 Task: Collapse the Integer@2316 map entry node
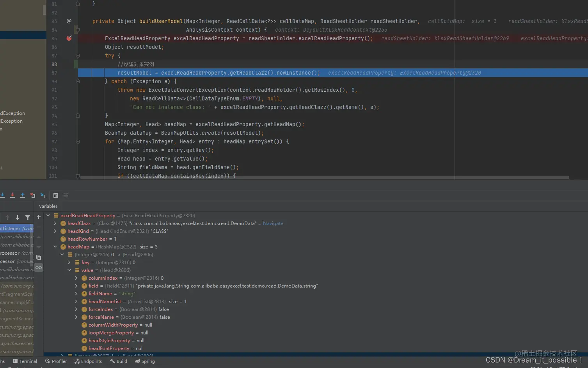(x=62, y=255)
